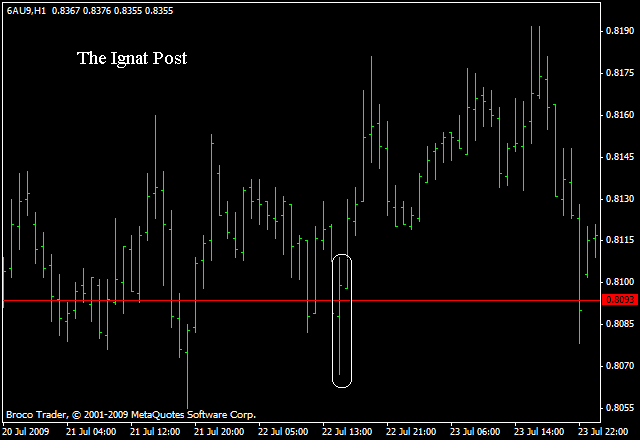Image resolution: width=640 pixels, height=440 pixels.
Task: Click the 0.8145 price axis label
Action: pyautogui.click(x=620, y=157)
